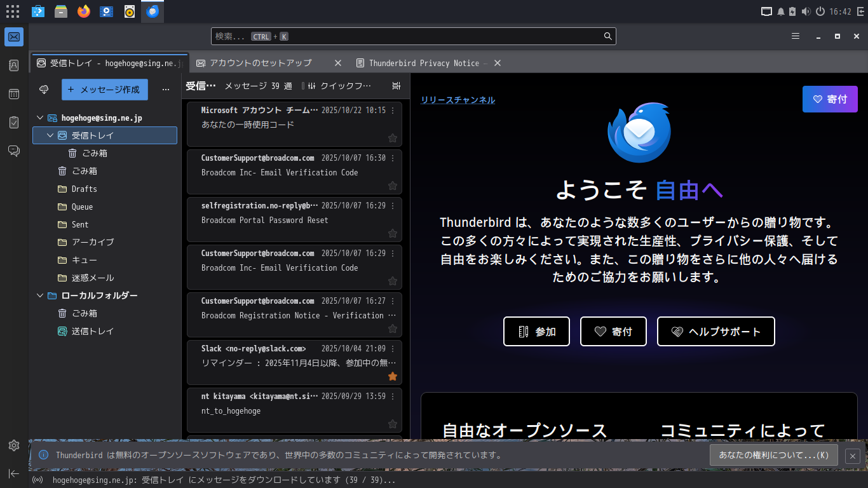Image resolution: width=868 pixels, height=488 pixels.
Task: Open the Calendar space icon
Action: tap(14, 93)
